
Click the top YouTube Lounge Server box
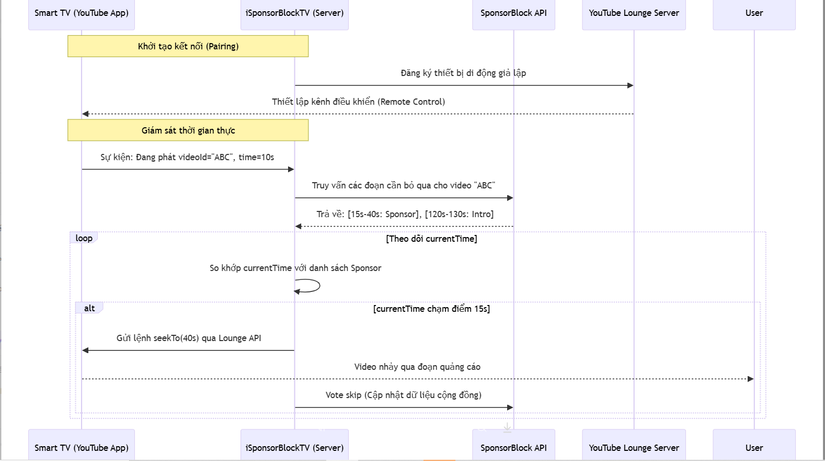(634, 15)
